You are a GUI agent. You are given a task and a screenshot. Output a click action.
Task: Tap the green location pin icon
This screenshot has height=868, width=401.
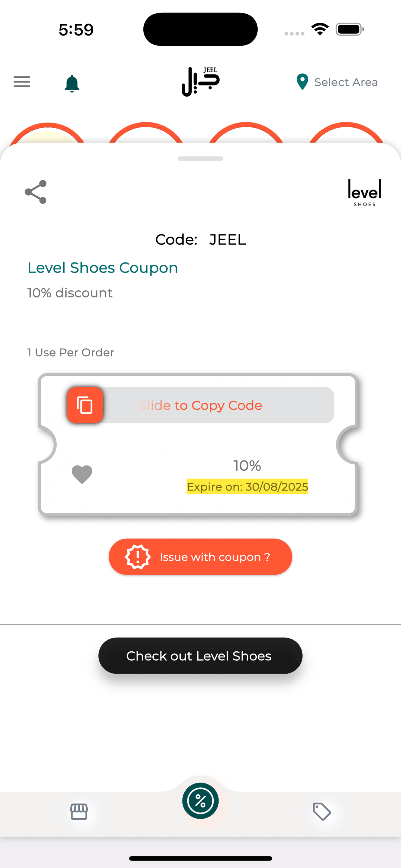point(302,82)
